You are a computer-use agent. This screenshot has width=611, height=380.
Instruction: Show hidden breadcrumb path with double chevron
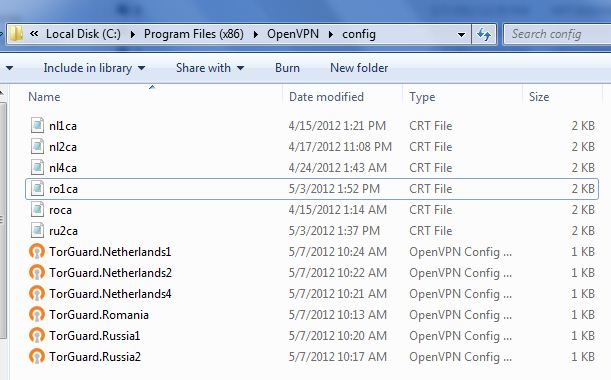pos(34,34)
